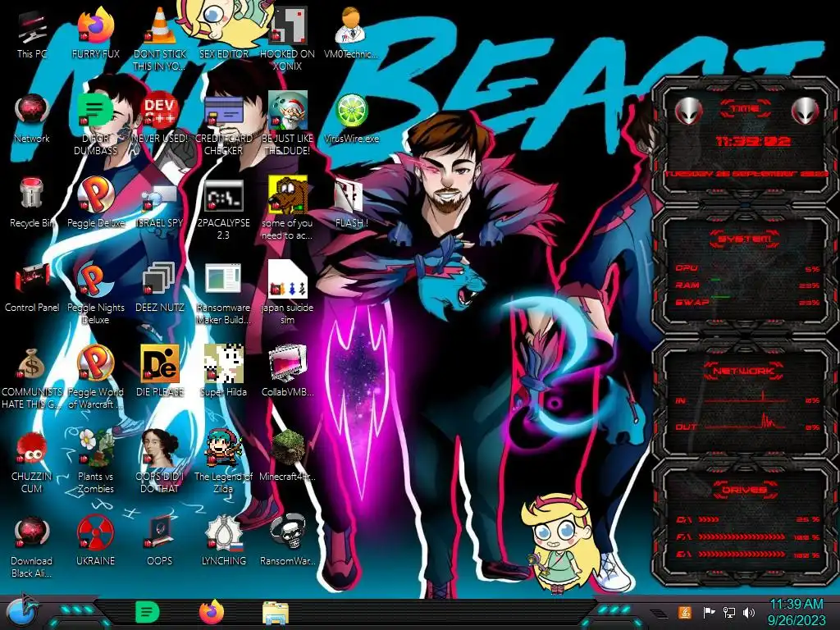Open the Action Center flag tray icon

709,612
